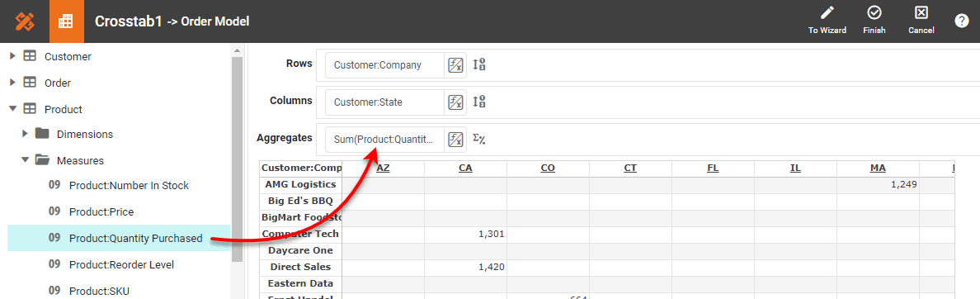Click the 1,301 cell under CA
This screenshot has height=299, width=980.
pyautogui.click(x=465, y=234)
